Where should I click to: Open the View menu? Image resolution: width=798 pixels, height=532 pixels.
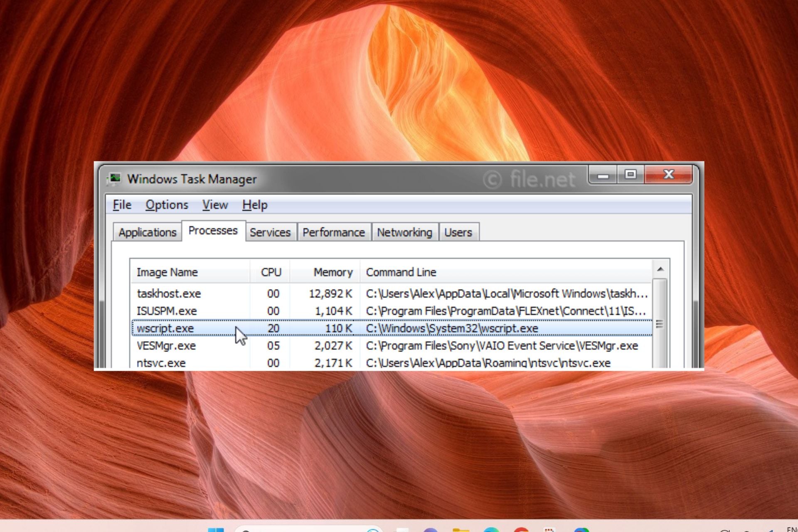(x=215, y=205)
